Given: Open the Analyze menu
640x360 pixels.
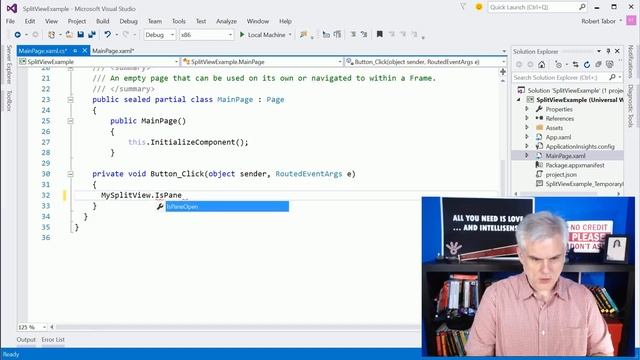Looking at the screenshot, I should 226,21.
